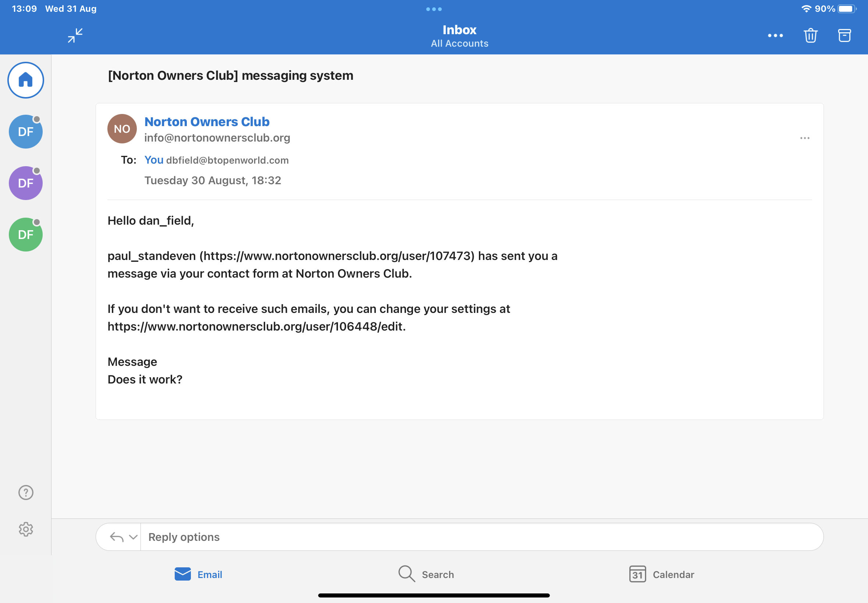Tap the paul_standeven user profile URL
Viewport: 868px width, 603px height.
337,256
